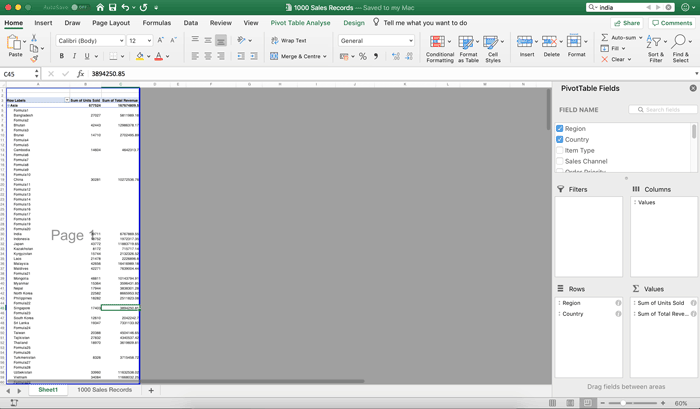
Task: Expand the Merge & Centre dropdown arrow
Action: 325,56
